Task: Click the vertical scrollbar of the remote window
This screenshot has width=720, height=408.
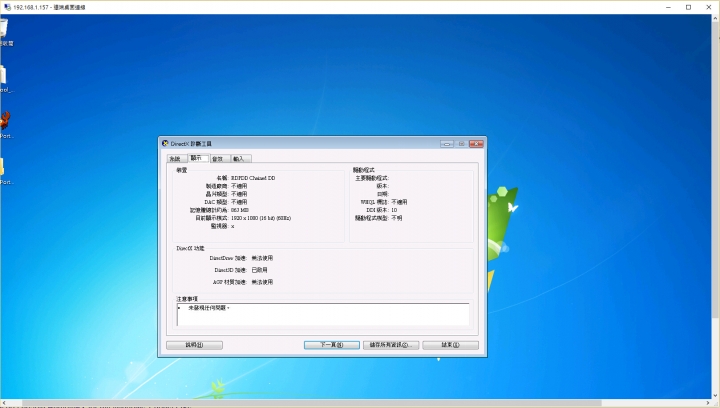Action: [x=715, y=170]
